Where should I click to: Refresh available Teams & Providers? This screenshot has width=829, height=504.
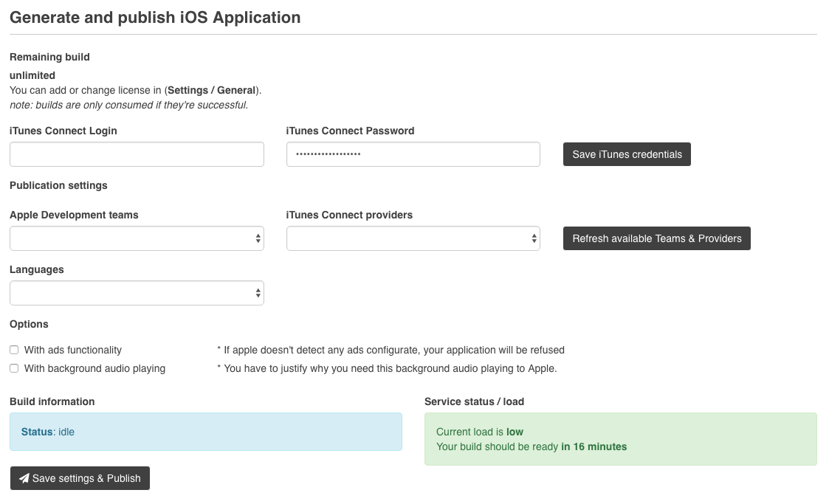click(656, 238)
